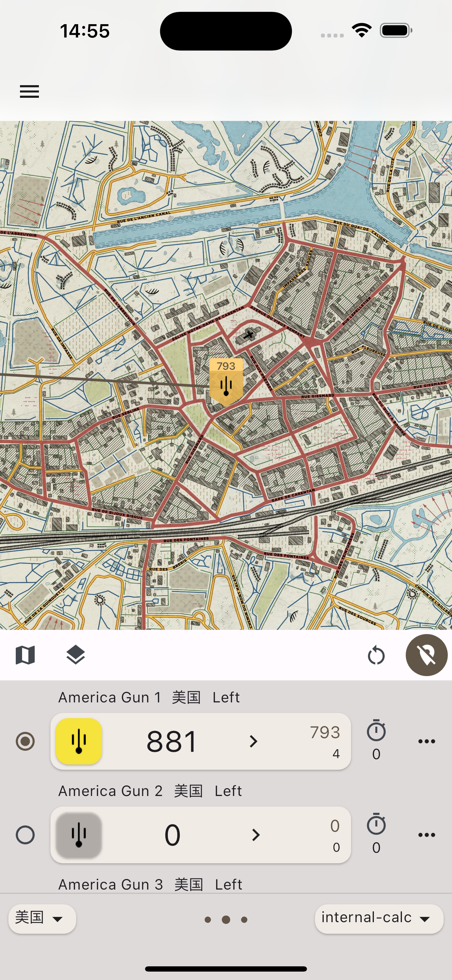Tap the yellow artillery icon for Gun 1
This screenshot has height=980, width=452.
(x=79, y=741)
